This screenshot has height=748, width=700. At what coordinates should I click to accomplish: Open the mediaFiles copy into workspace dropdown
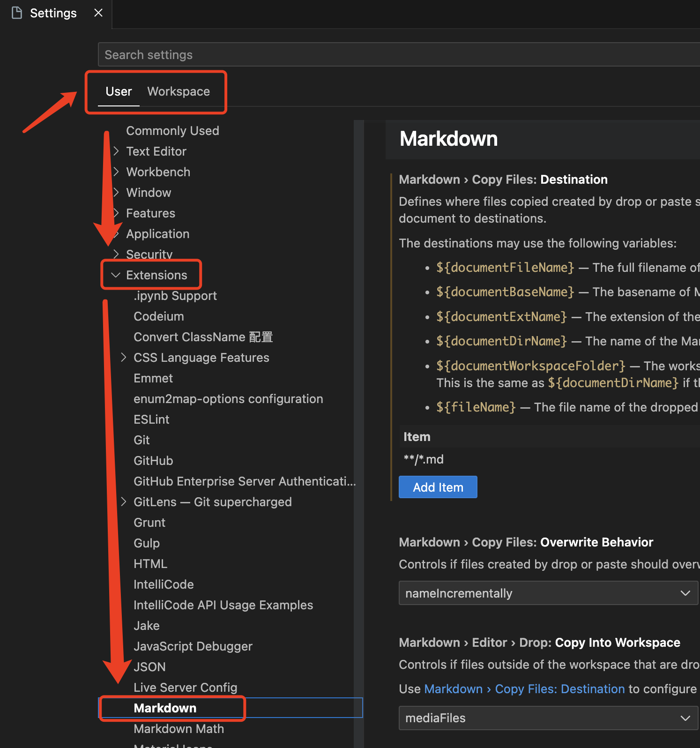click(x=548, y=718)
